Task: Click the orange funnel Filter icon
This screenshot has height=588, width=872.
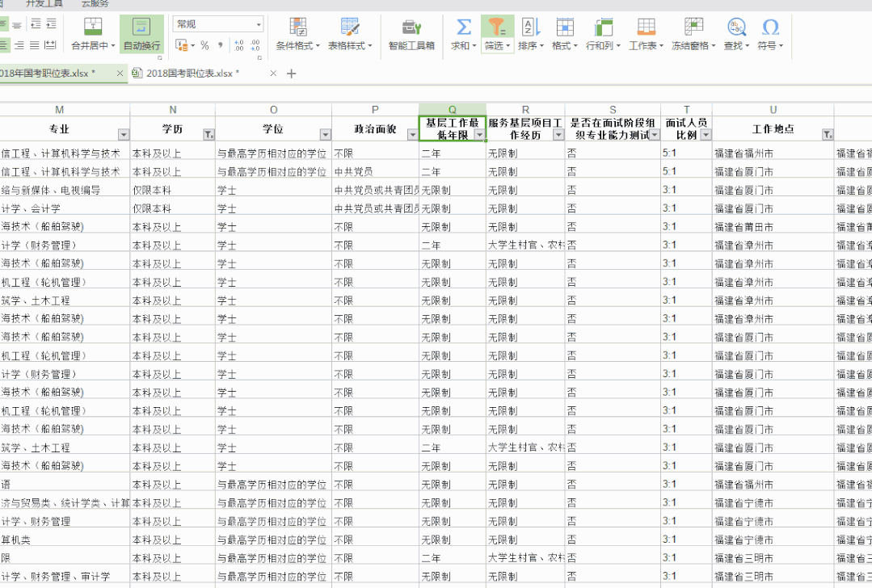Action: (496, 27)
